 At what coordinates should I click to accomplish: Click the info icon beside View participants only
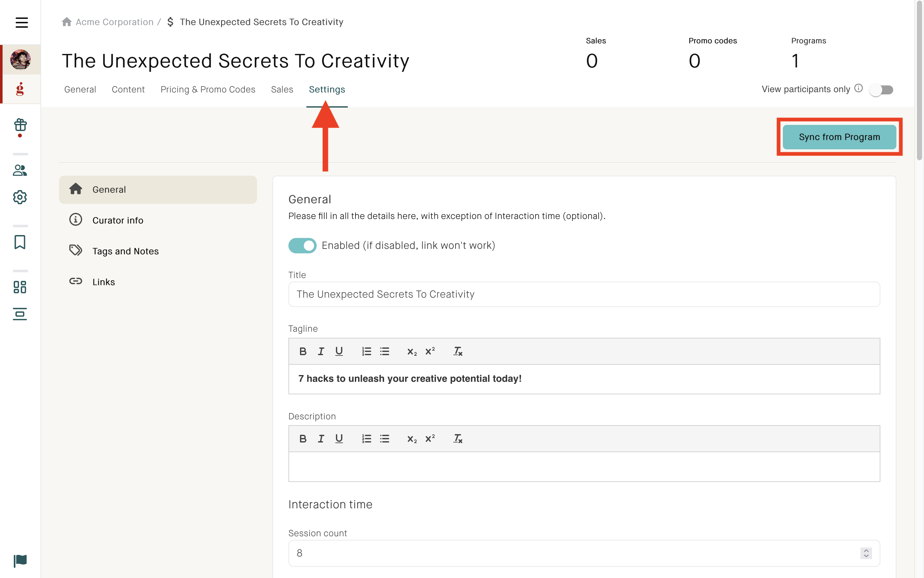(858, 88)
